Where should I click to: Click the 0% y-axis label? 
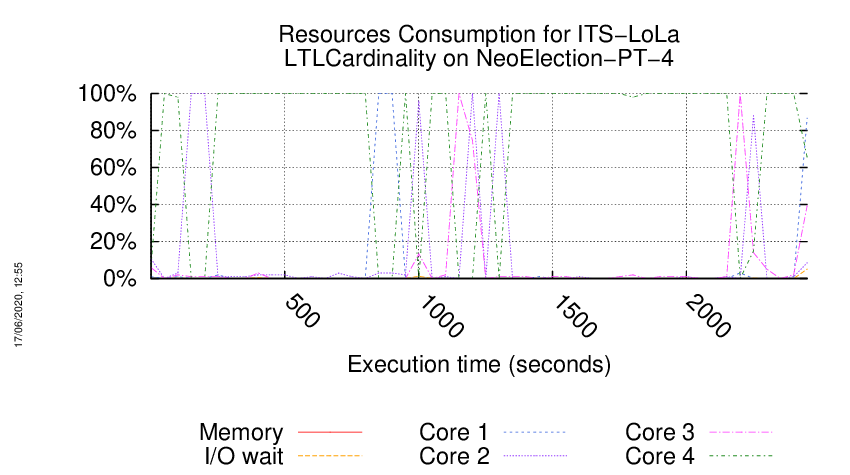119,278
